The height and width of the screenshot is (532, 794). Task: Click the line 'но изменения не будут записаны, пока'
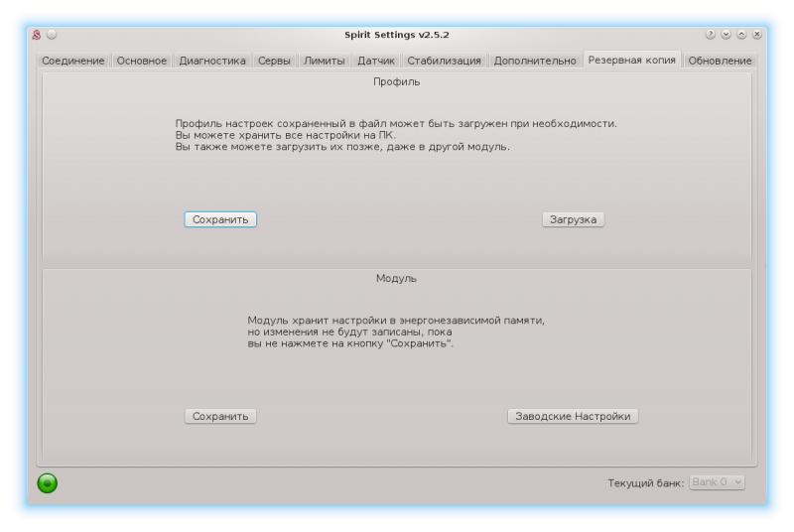point(349,332)
